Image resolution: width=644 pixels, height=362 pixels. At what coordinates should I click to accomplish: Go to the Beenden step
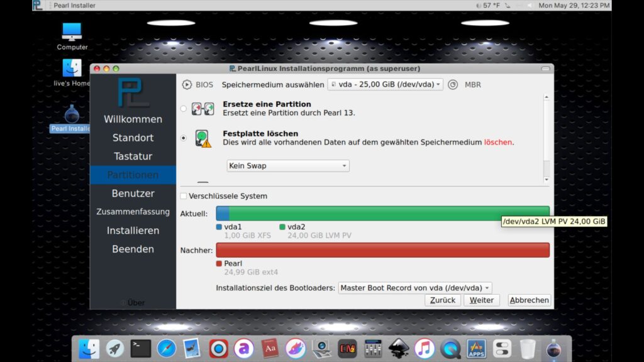pos(133,249)
